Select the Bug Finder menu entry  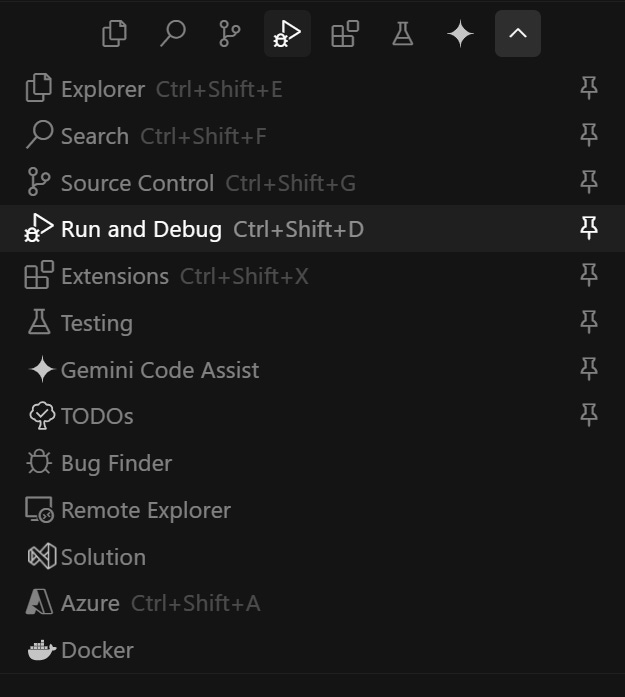point(116,463)
